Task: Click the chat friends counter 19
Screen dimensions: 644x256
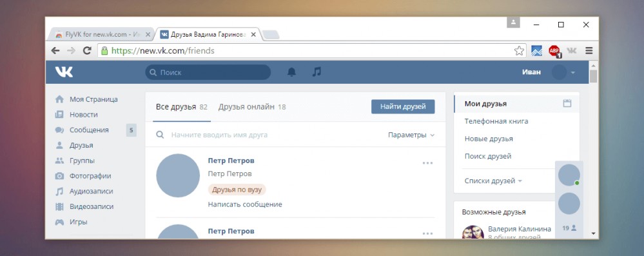Action: tap(569, 228)
